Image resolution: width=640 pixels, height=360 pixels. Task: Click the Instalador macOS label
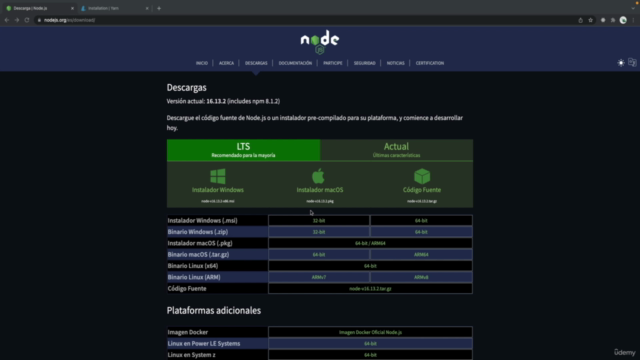pos(320,190)
